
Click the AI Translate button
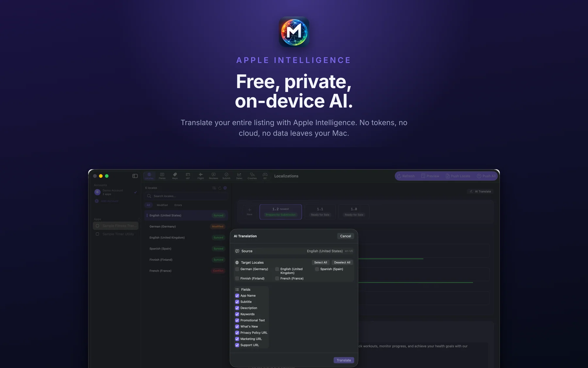coord(480,191)
